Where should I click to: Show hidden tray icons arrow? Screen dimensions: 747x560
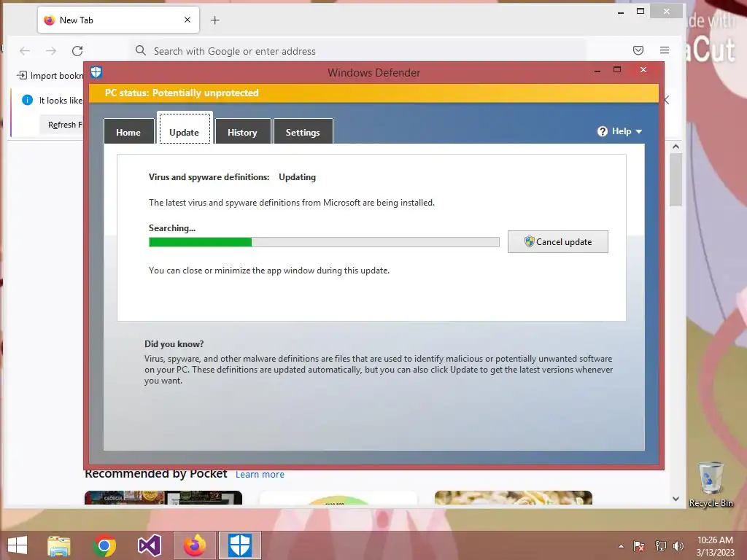pyautogui.click(x=621, y=546)
